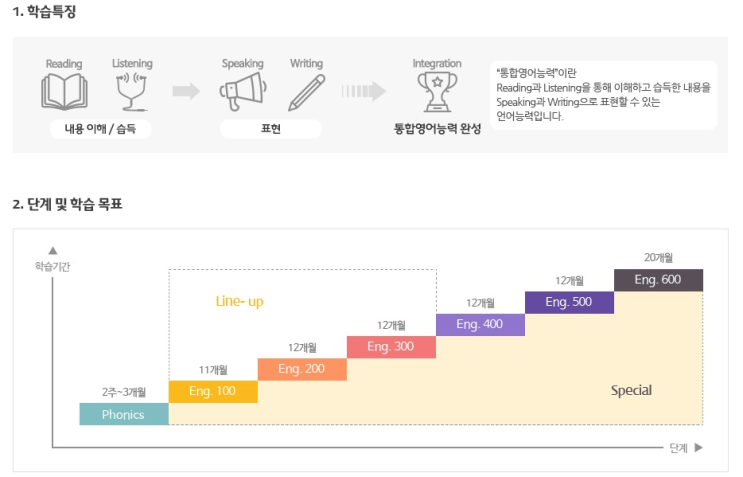Click the solid gray arrow after Listening

click(186, 91)
